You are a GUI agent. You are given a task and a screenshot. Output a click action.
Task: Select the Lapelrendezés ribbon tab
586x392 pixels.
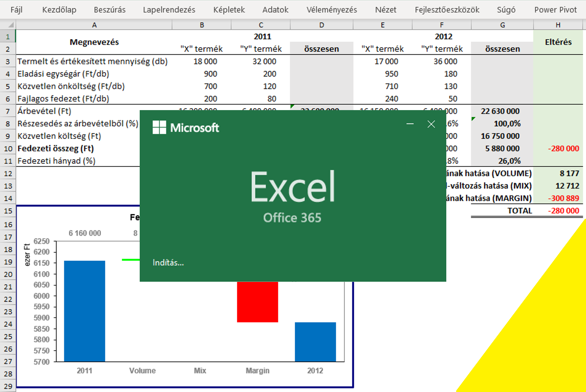[x=169, y=10]
